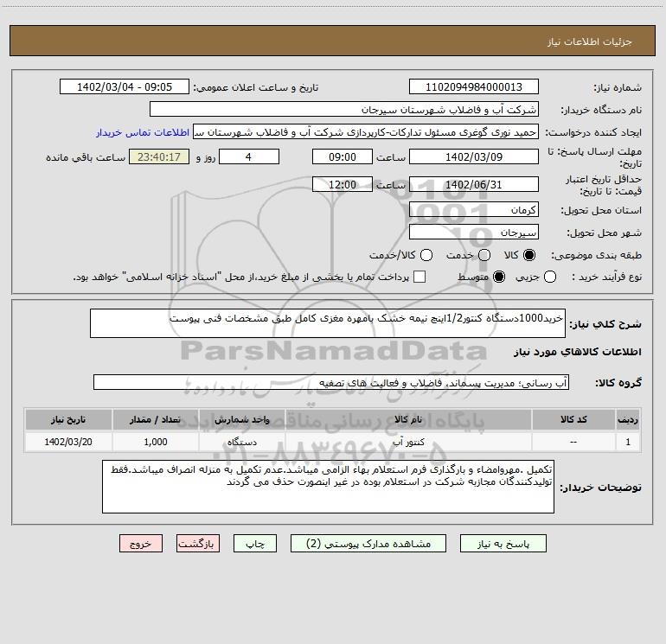Click the دستگاه unit cell
The image size is (666, 644).
coord(241,442)
